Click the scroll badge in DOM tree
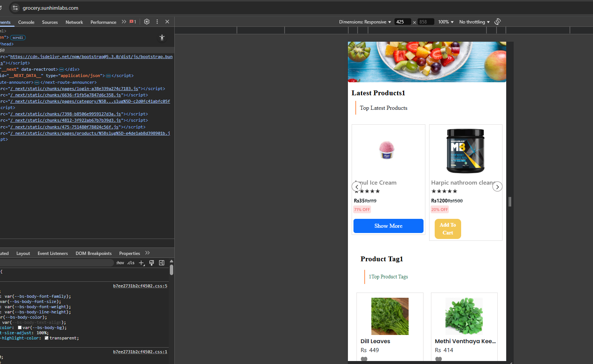Viewport: 593px width, 364px height. 18,38
